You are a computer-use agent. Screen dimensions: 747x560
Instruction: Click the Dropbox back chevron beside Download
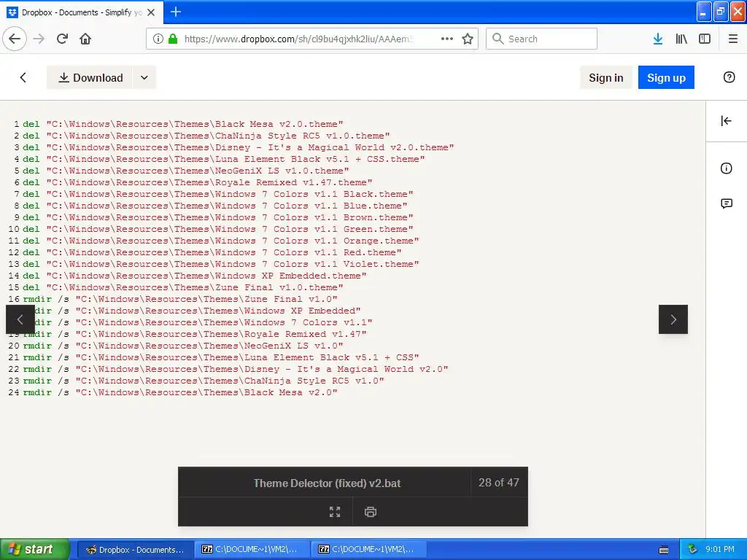click(x=23, y=77)
